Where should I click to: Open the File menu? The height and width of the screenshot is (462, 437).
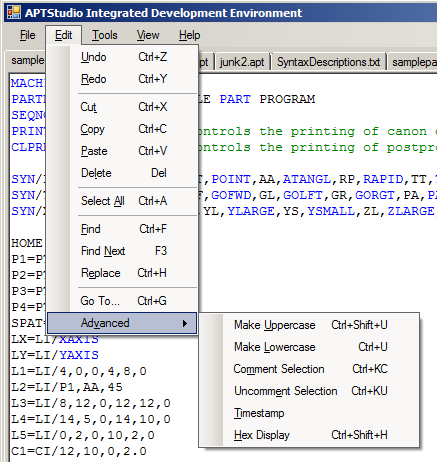coord(27,35)
